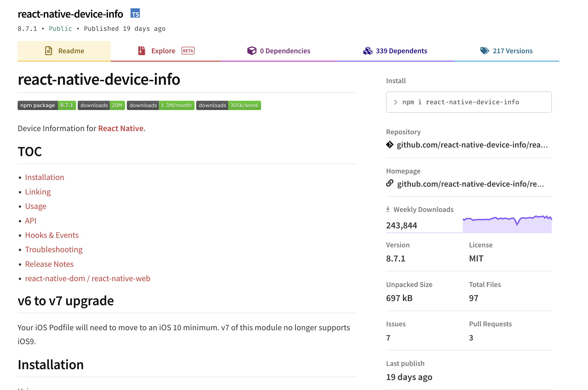Open the Release Notes TOC link
This screenshot has width=588, height=390.
[x=49, y=264]
